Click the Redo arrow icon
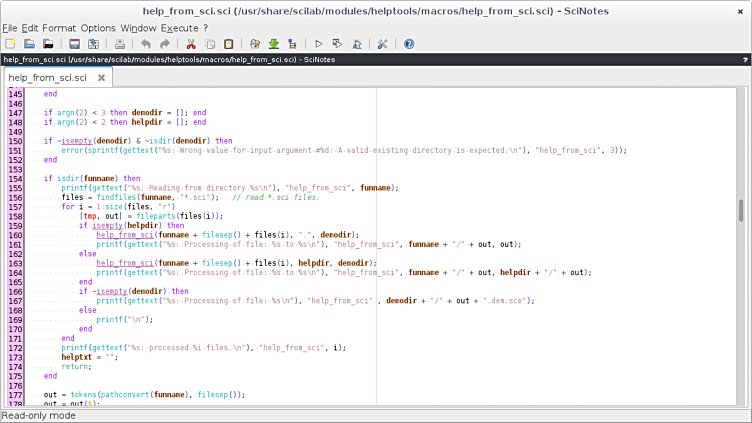 click(164, 44)
